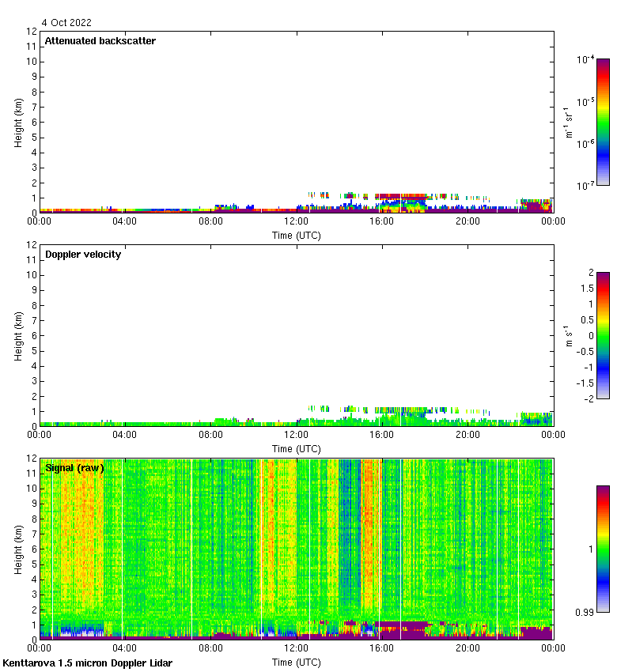The width and height of the screenshot is (617, 672).
Task: Click the m s-1 unit label of velocity bar
Action: tap(568, 335)
